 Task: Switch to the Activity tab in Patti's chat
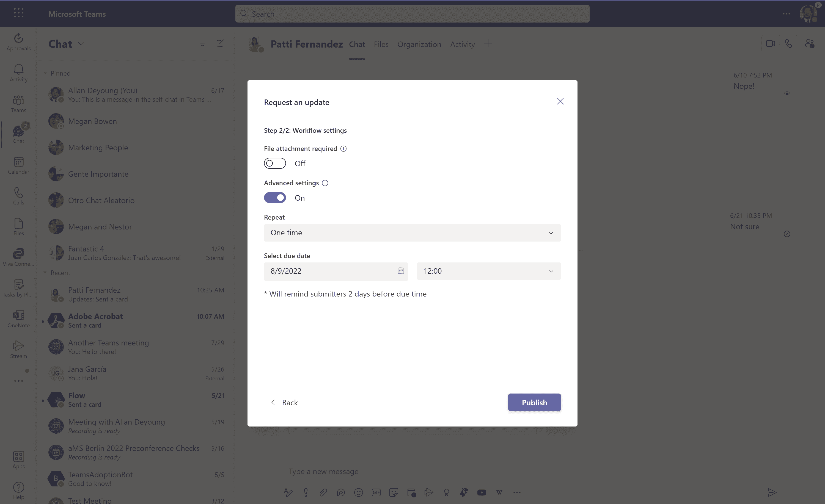click(x=462, y=44)
